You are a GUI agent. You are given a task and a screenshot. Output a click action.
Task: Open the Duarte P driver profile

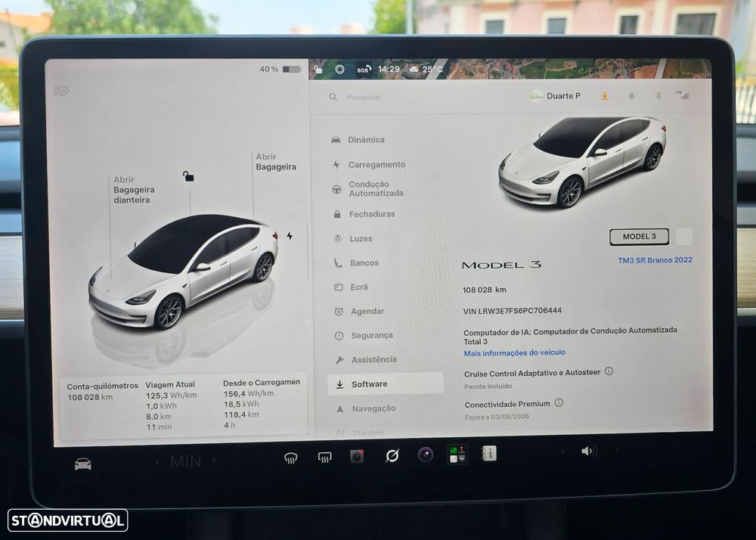click(x=555, y=96)
